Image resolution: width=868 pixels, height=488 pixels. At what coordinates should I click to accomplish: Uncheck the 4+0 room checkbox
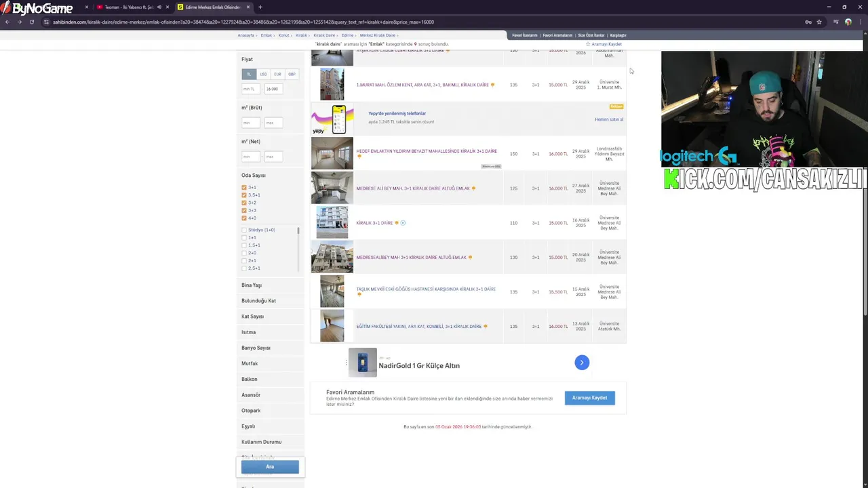point(244,218)
